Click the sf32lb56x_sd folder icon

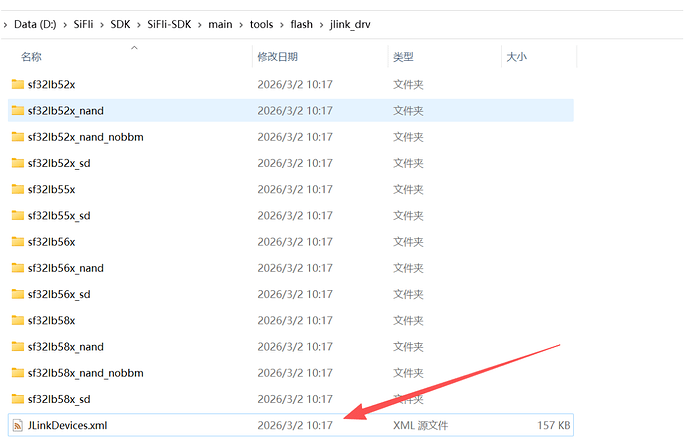(18, 294)
